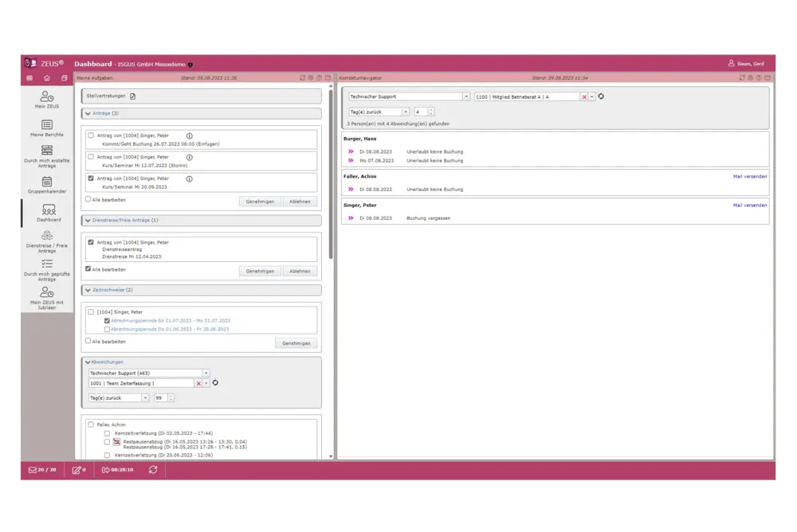Open Mein ZEUS in the sidebar

tap(46, 99)
